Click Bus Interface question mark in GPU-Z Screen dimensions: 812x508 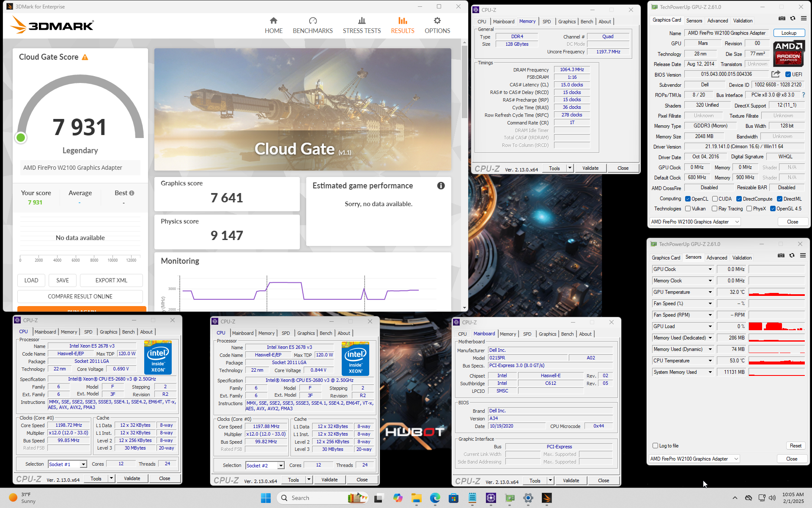point(804,95)
